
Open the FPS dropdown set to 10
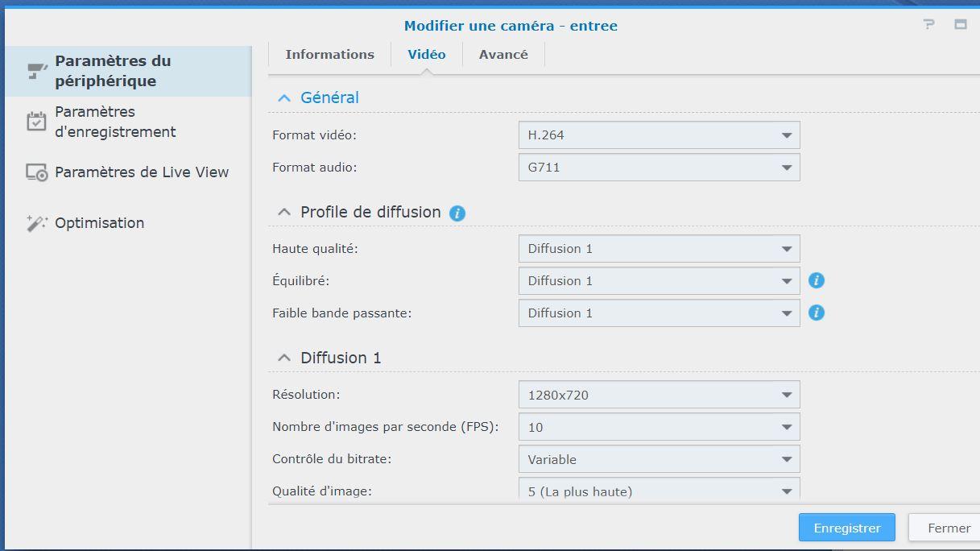coord(659,427)
